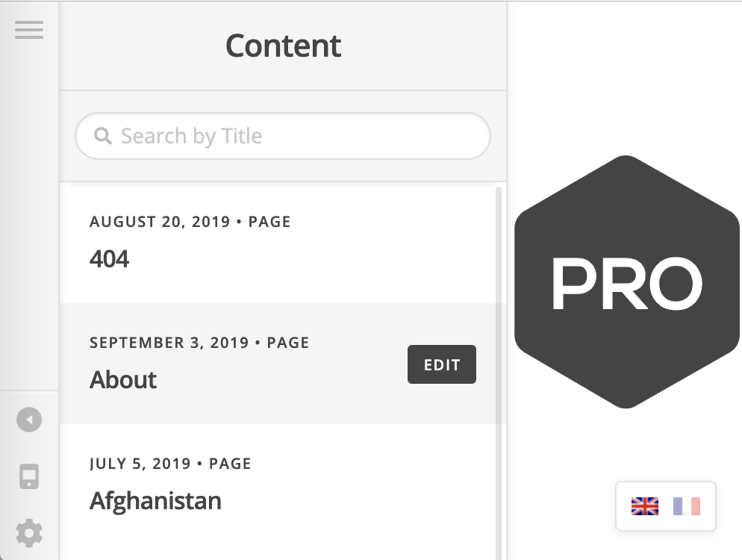Image resolution: width=742 pixels, height=560 pixels.
Task: Click the 'July 5, 2019 • Page' label
Action: [x=170, y=464]
